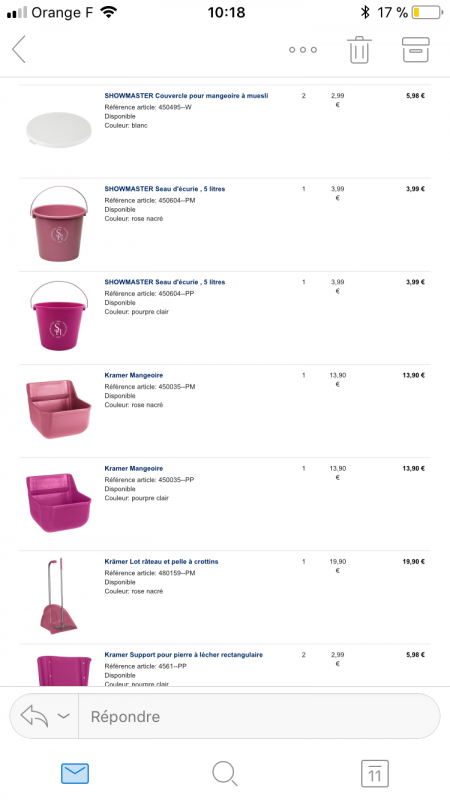Tap the white lid product image

(58, 130)
